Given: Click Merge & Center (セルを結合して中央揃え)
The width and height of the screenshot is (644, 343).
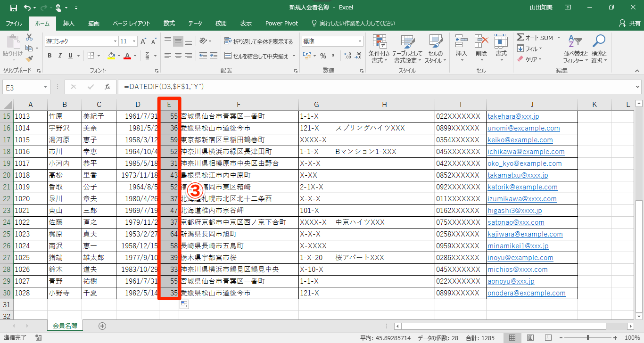Looking at the screenshot, I should [256, 56].
